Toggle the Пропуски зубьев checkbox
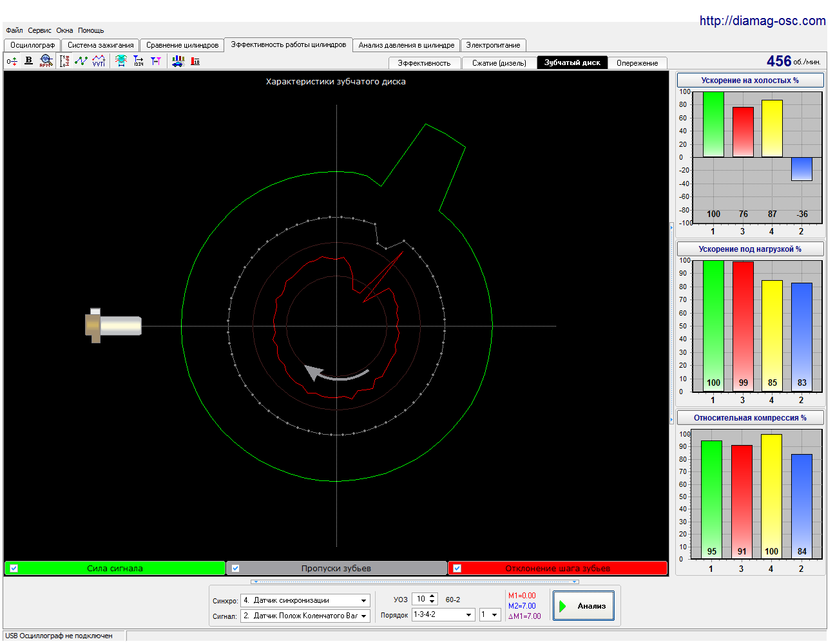835x644 pixels. pos(235,568)
